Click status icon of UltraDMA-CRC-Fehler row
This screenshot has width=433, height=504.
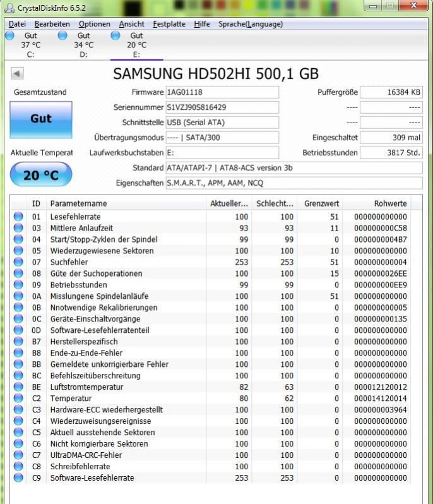tap(18, 455)
